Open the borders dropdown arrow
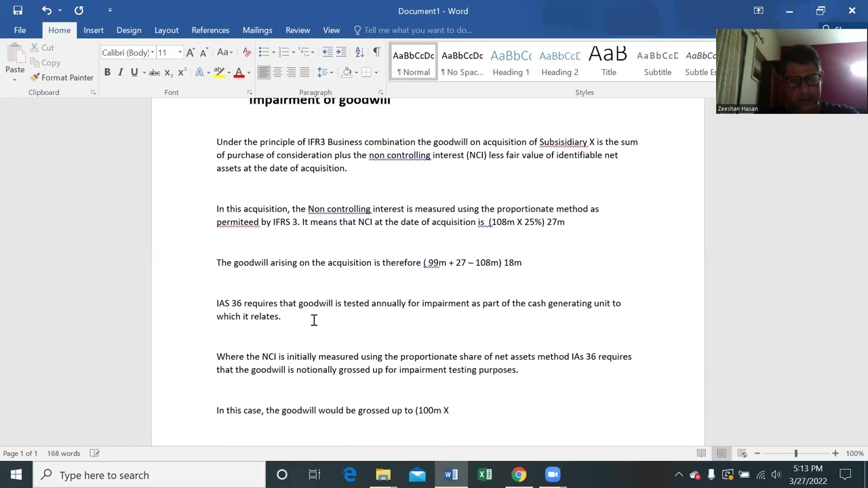This screenshot has height=488, width=868. [376, 73]
